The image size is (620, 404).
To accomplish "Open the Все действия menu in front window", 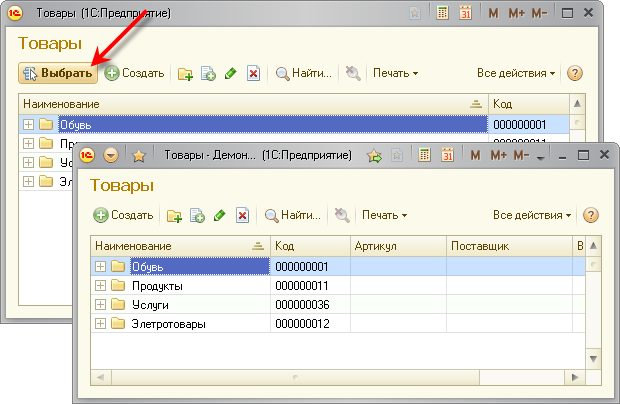I will pos(532,215).
